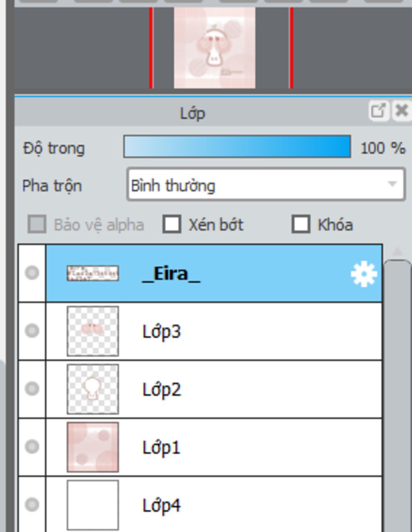Click the layer list scrollbar

click(x=398, y=396)
